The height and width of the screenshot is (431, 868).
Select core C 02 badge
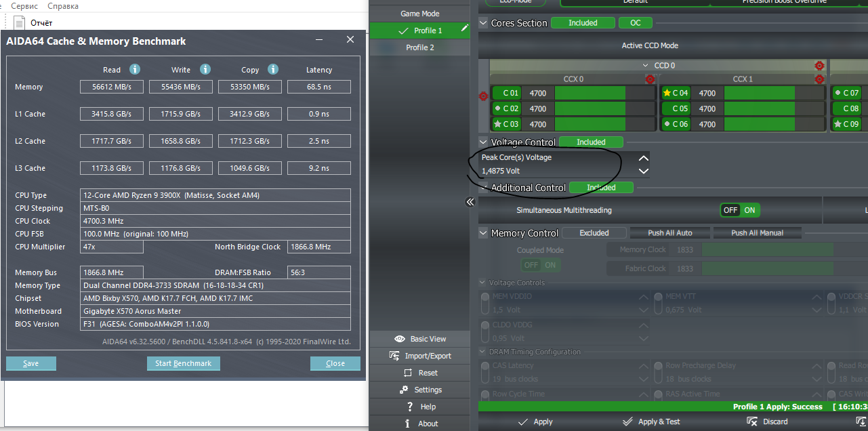[506, 108]
